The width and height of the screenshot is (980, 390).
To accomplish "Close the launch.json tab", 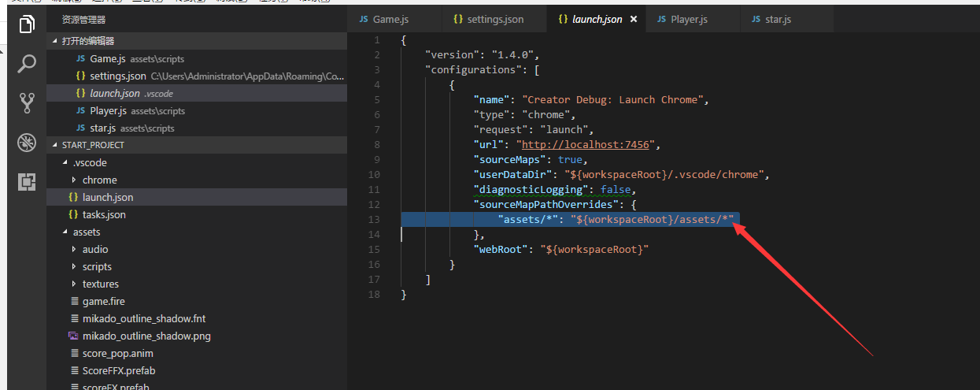I will (634, 19).
